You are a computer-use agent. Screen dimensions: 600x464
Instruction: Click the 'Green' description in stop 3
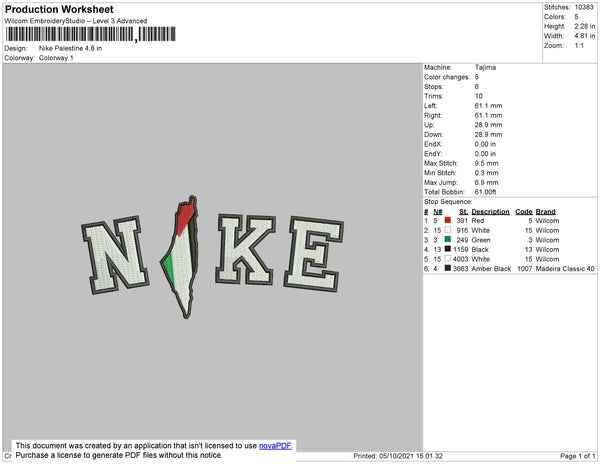(481, 240)
